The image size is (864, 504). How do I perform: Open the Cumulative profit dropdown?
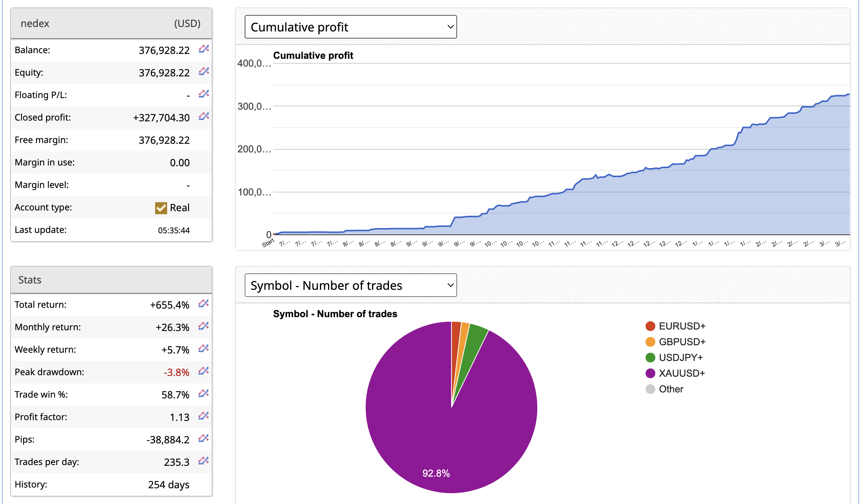pos(350,27)
